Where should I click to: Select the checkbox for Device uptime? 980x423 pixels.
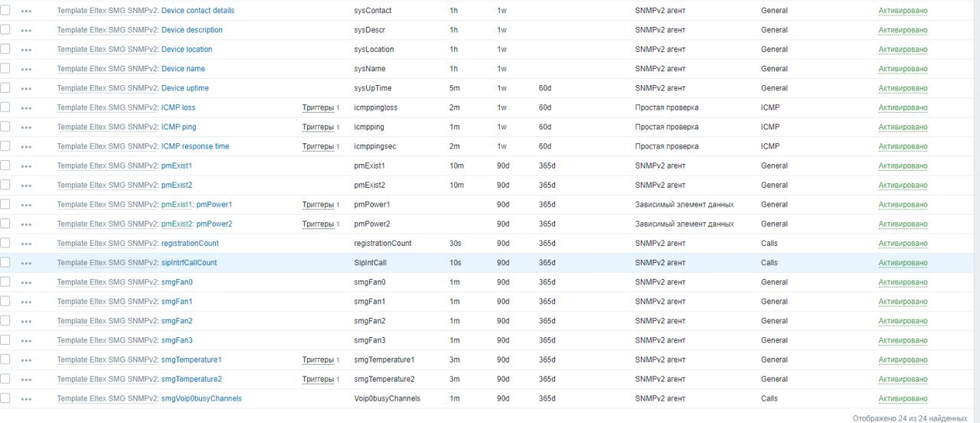(x=5, y=87)
